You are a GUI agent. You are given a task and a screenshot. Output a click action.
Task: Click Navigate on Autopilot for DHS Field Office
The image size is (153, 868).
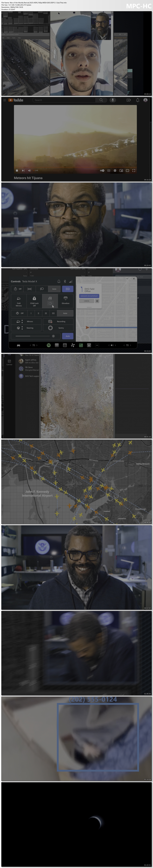coord(89,296)
